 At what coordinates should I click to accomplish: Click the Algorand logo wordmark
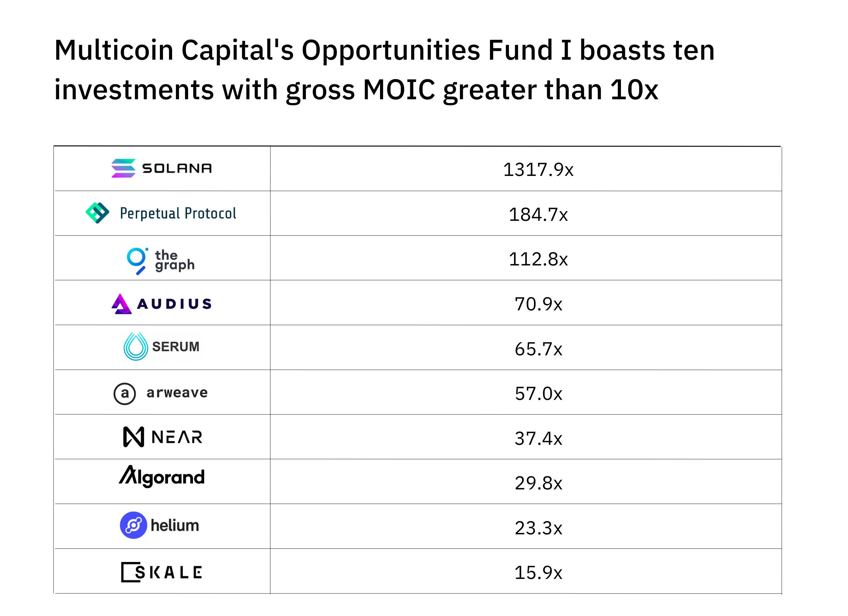click(162, 477)
